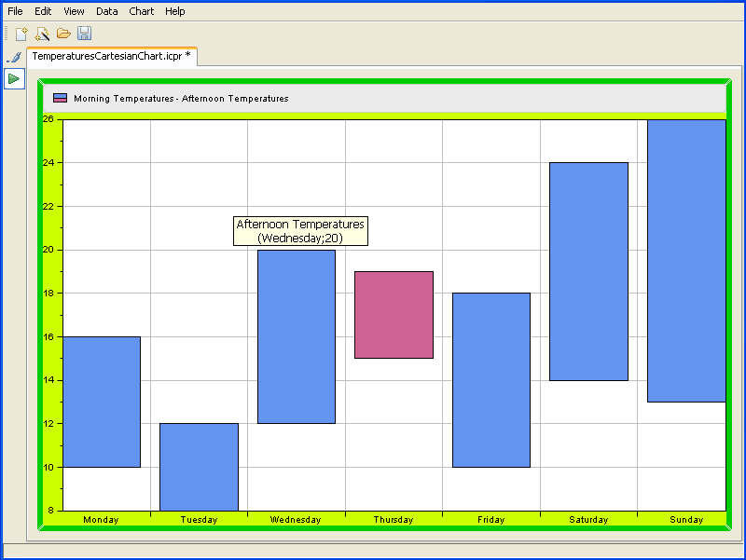Screen dimensions: 746x560
Task: Select the blue Wednesday bar
Action: (x=297, y=336)
